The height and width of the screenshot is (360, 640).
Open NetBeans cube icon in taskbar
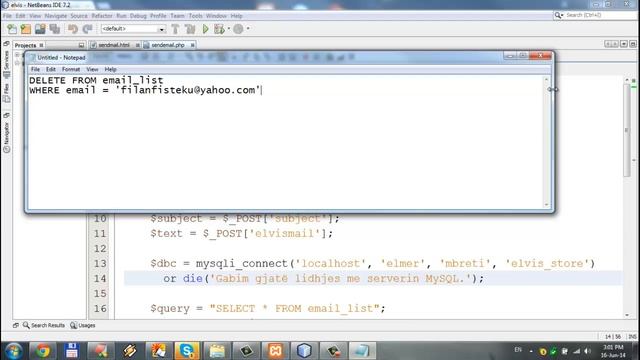click(304, 351)
